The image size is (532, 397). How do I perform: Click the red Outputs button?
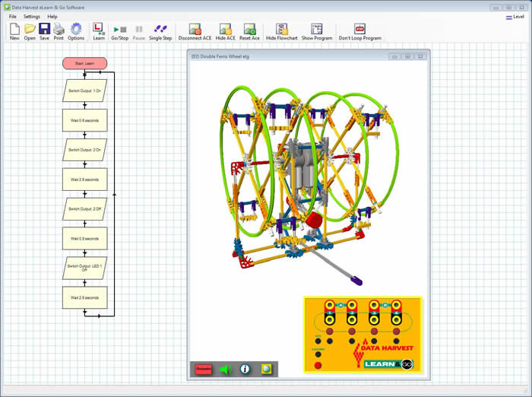coord(203,369)
